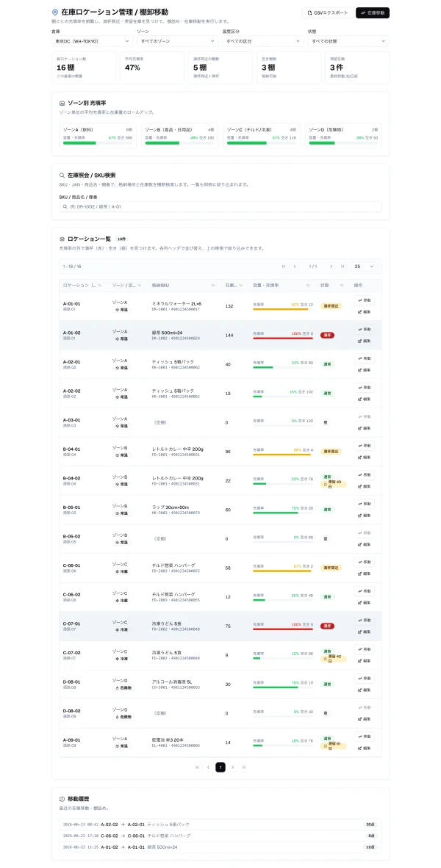The image size is (441, 868).
Task: Open the 状態 filter dropdown
Action: [348, 41]
